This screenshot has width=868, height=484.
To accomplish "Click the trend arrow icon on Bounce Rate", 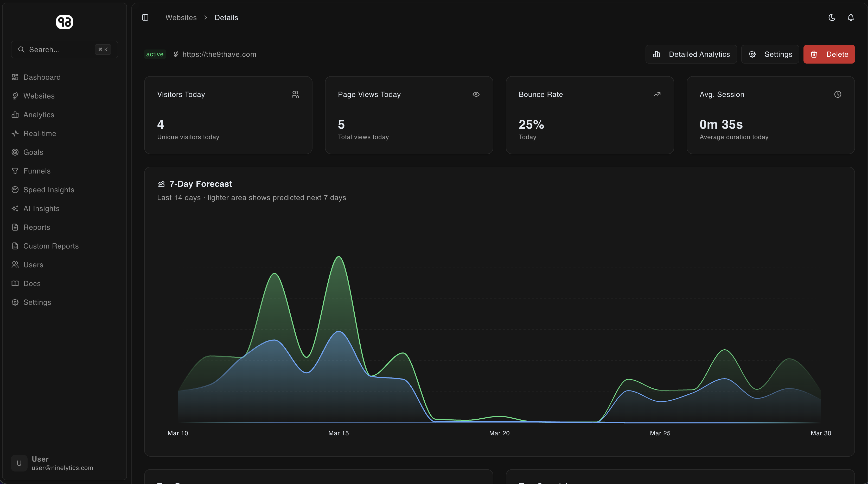I will (657, 95).
